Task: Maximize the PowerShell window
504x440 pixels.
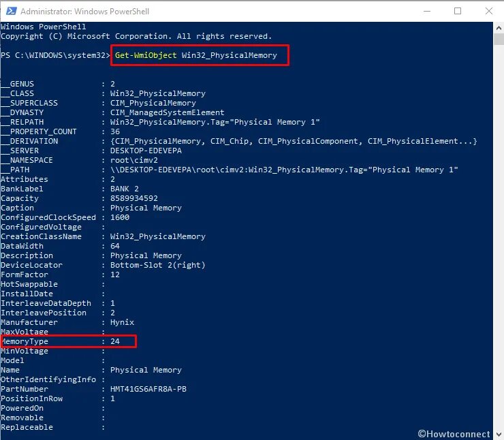Action: 458,12
